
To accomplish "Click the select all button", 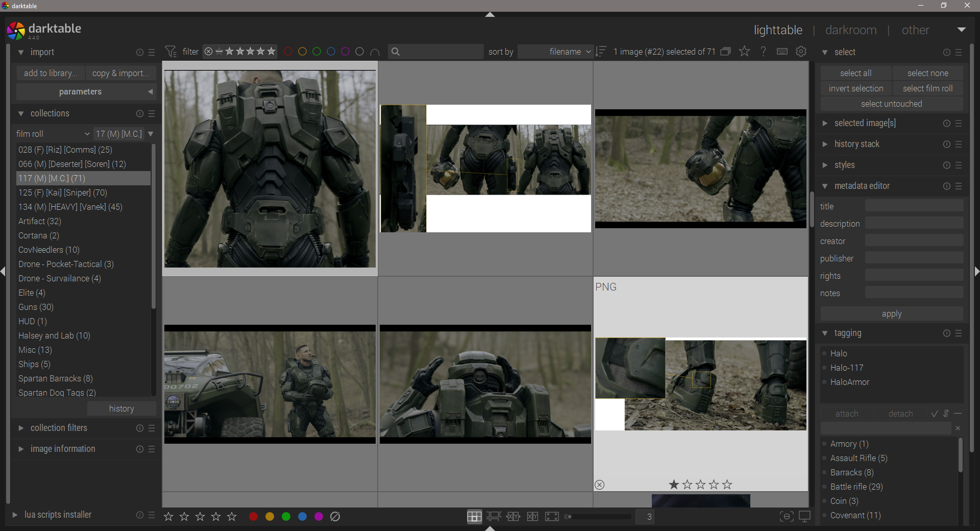I will click(x=855, y=73).
